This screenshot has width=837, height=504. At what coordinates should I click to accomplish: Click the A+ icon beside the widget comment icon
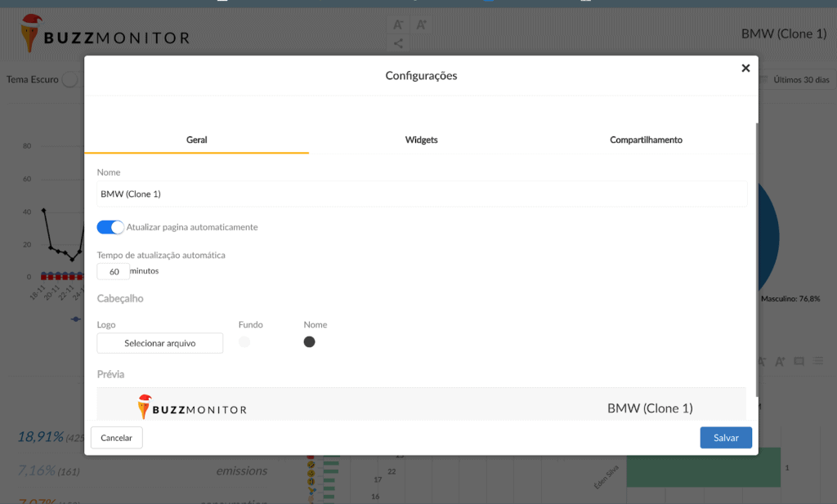coord(781,361)
